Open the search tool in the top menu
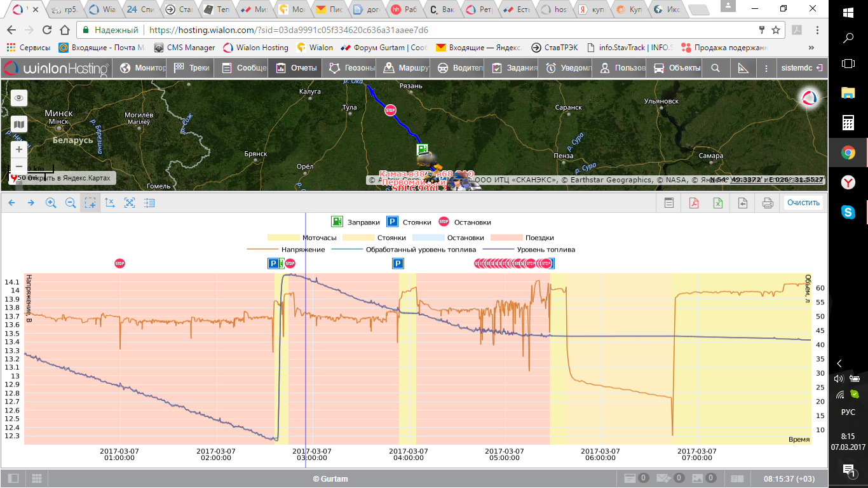 [x=715, y=68]
